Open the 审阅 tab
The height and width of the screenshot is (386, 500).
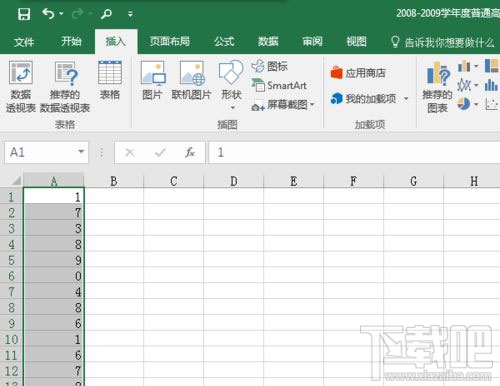click(312, 41)
